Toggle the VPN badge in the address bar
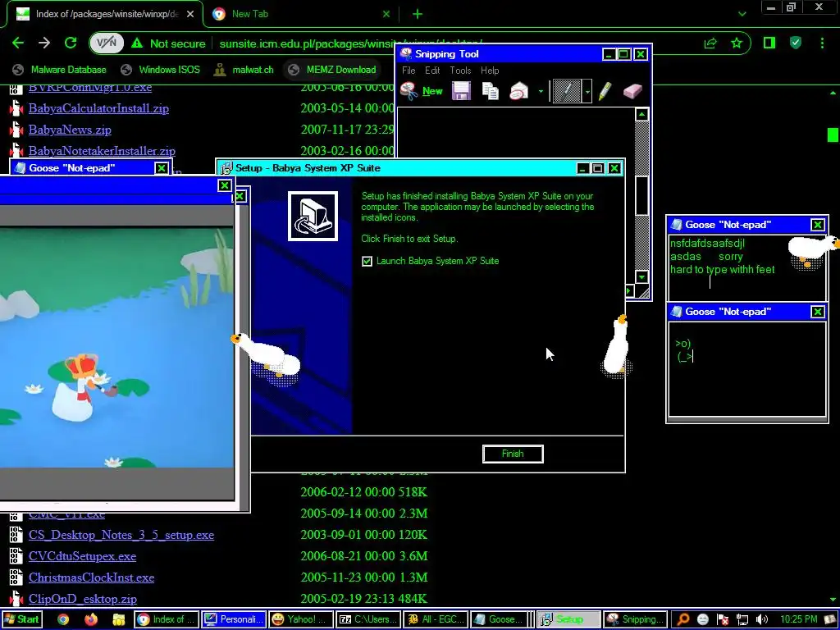 pyautogui.click(x=107, y=43)
